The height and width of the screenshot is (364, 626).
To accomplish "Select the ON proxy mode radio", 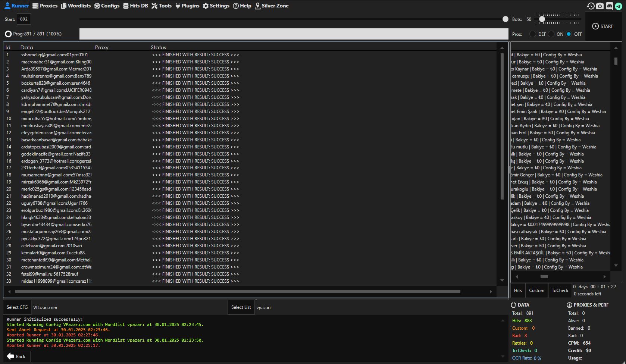I will point(551,34).
